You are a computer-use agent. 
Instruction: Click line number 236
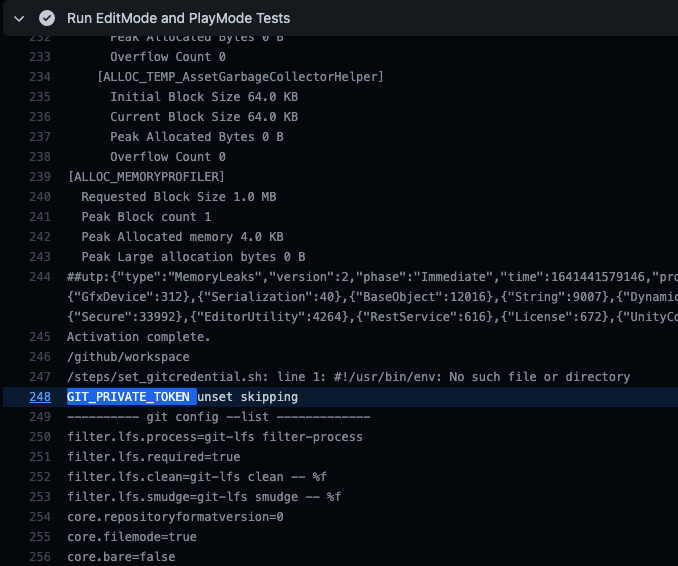pos(40,116)
